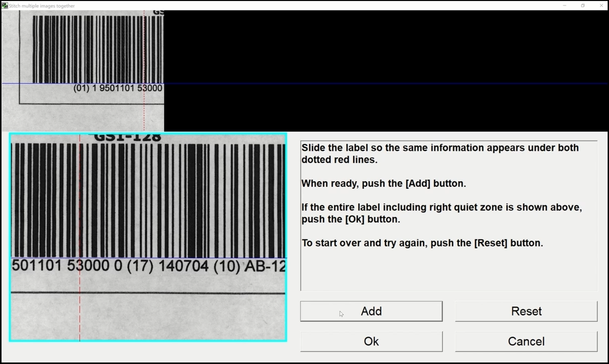Click the Add button
The height and width of the screenshot is (364, 609).
(x=371, y=311)
